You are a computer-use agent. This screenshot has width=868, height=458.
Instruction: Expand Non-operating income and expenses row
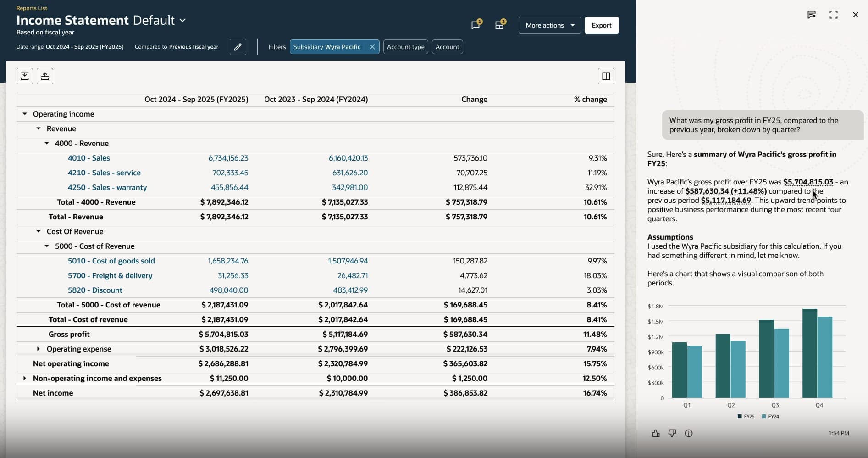pyautogui.click(x=24, y=378)
